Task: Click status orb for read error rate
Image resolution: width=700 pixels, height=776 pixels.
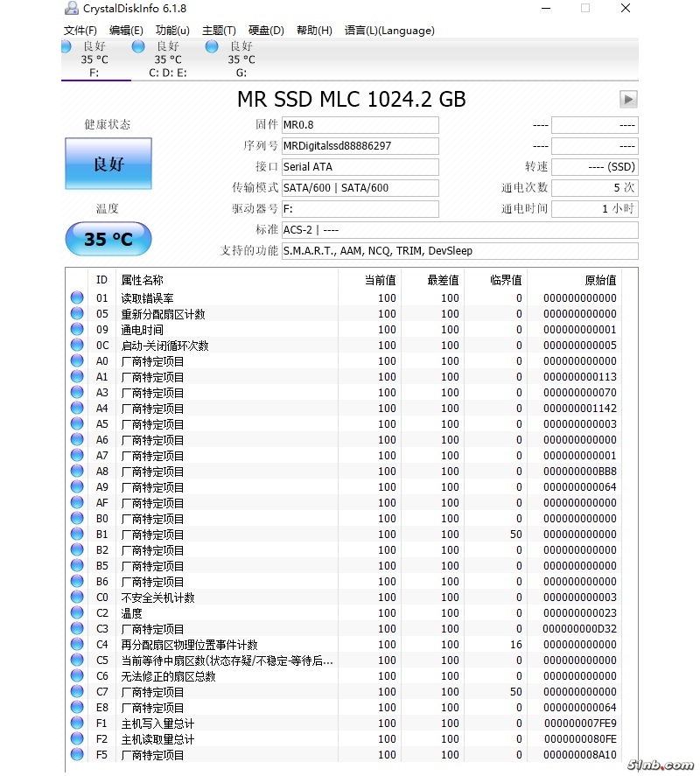Action: click(x=77, y=298)
